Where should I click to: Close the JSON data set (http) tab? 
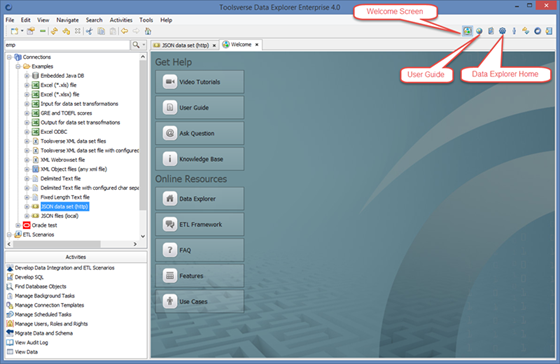(x=214, y=45)
